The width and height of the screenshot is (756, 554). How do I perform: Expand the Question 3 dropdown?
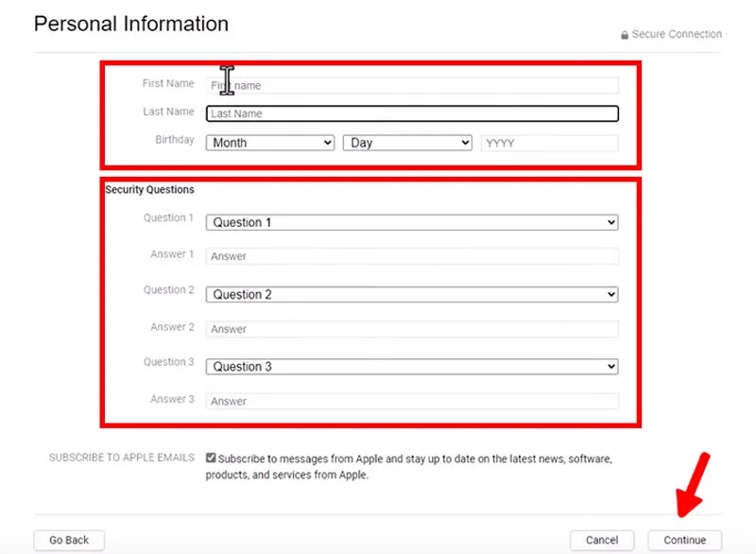click(x=412, y=367)
